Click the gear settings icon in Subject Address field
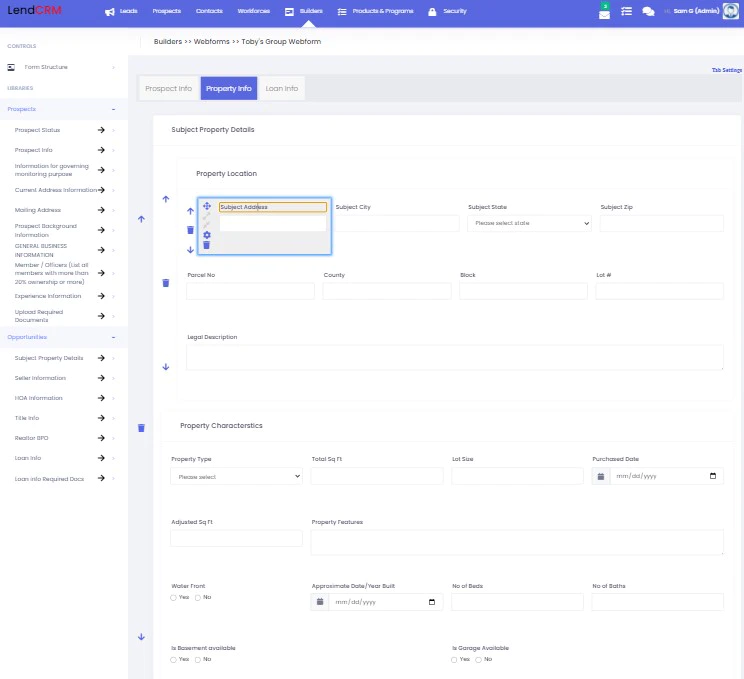744x679 pixels. [x=207, y=235]
